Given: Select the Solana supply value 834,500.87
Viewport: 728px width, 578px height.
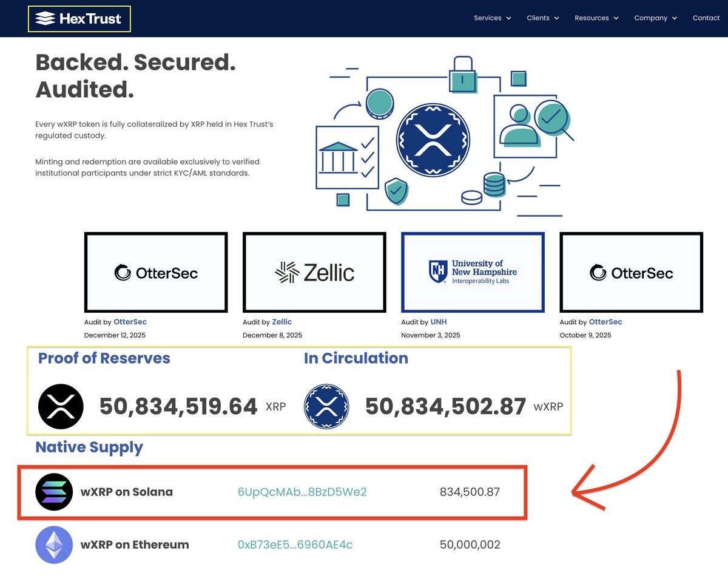Looking at the screenshot, I should (x=470, y=492).
